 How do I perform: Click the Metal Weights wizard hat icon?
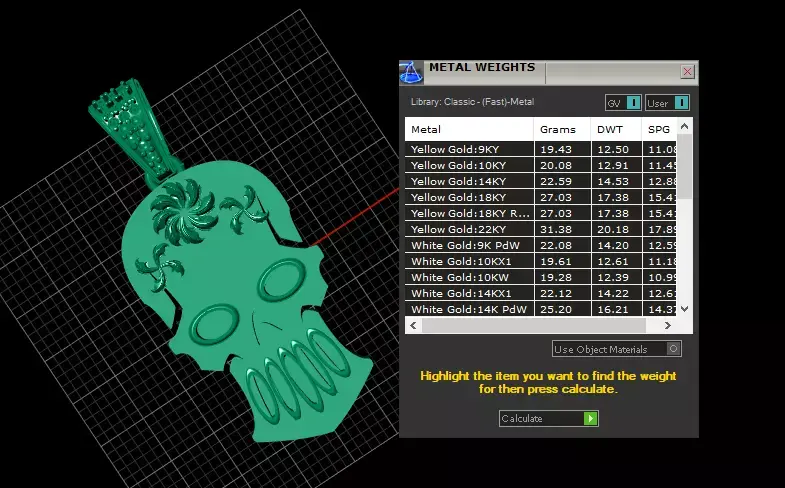411,73
